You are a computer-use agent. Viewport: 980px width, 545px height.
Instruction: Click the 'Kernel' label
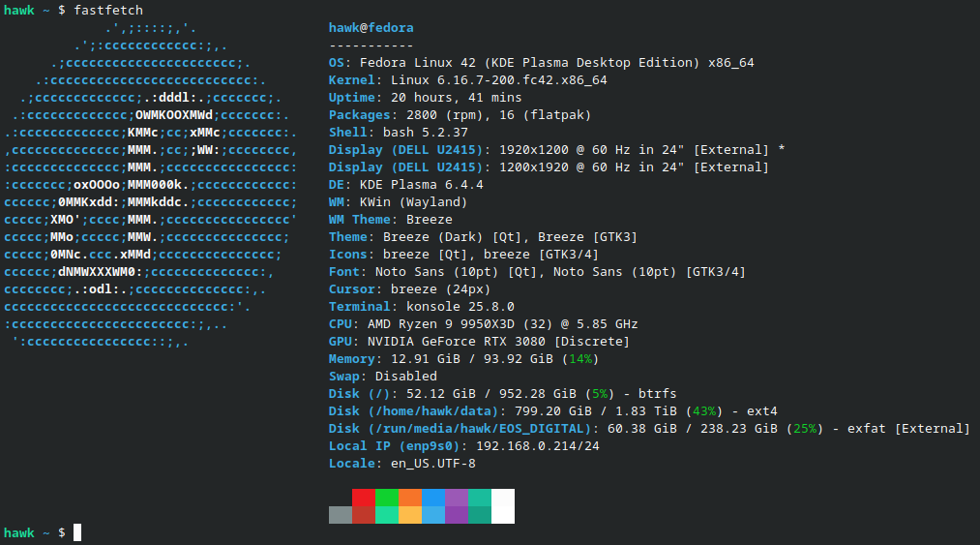[x=352, y=80]
